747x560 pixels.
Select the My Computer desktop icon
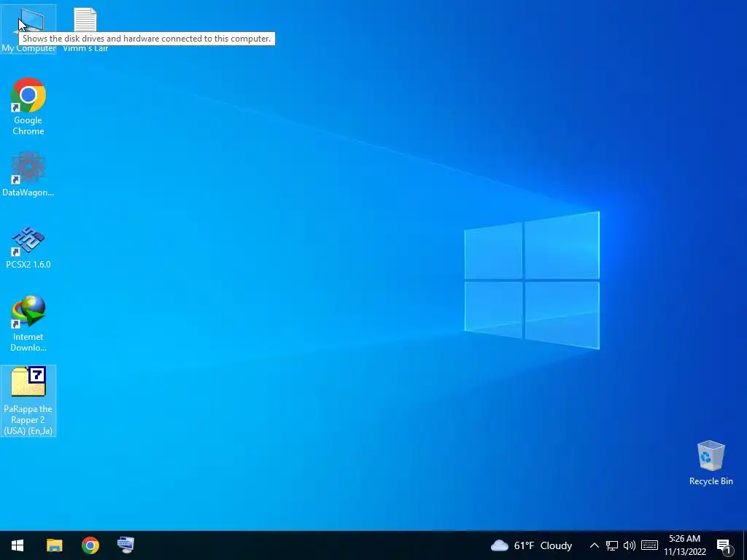click(x=28, y=28)
